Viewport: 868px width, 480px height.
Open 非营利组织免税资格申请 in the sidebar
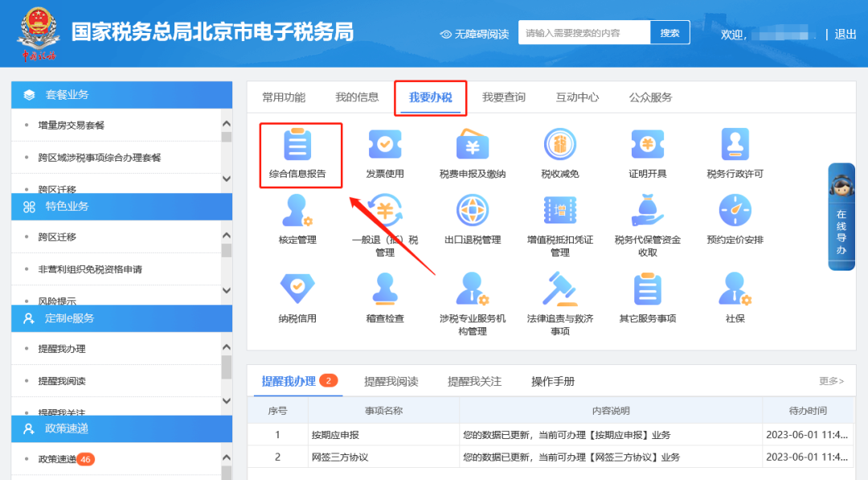(x=90, y=269)
